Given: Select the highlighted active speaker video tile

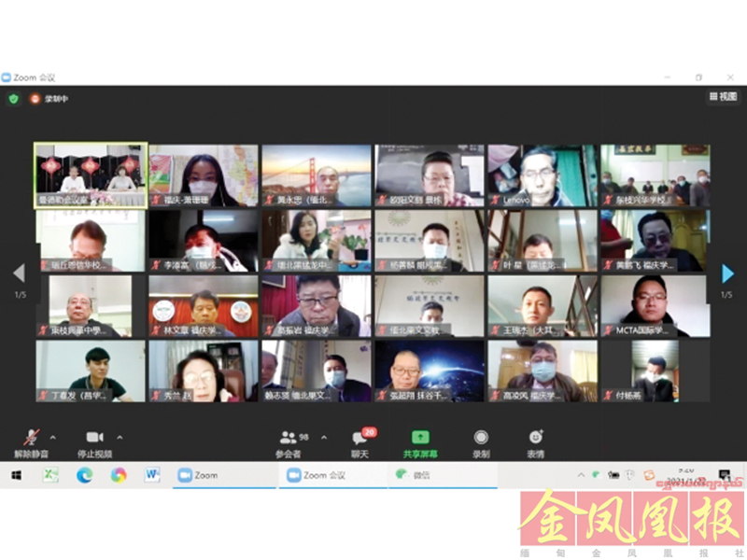Looking at the screenshot, I should click(x=91, y=175).
